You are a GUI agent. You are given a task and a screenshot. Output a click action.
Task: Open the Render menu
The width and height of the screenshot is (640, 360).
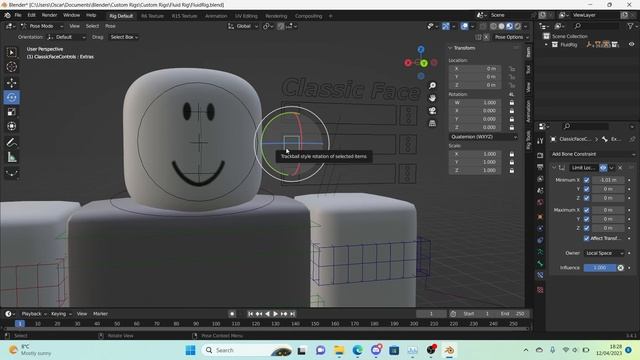click(49, 15)
